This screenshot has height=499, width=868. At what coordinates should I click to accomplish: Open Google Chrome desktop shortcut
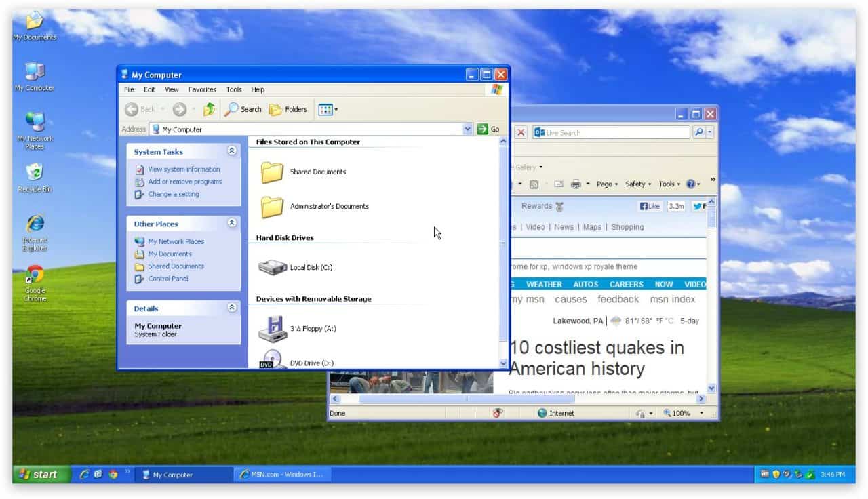point(35,276)
